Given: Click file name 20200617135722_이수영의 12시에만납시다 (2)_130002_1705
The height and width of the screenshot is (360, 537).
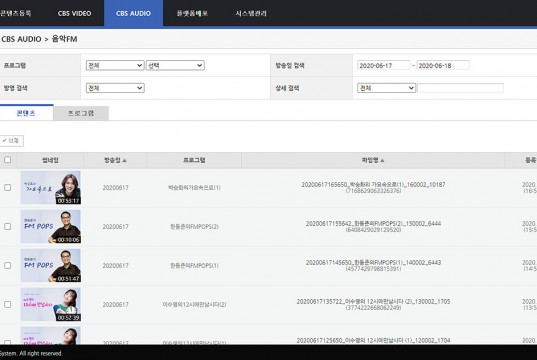Looking at the screenshot, I should 373,302.
